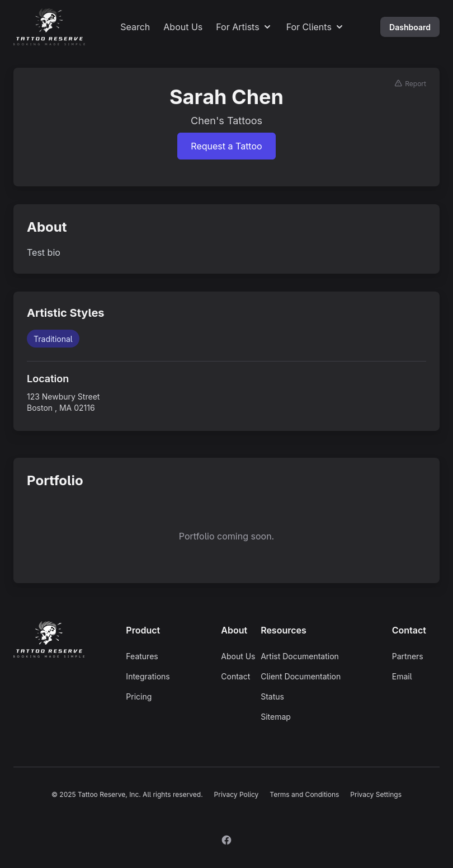Click the Report link on Sarah Chen's profile
Image resolution: width=453 pixels, height=868 pixels.
point(415,83)
